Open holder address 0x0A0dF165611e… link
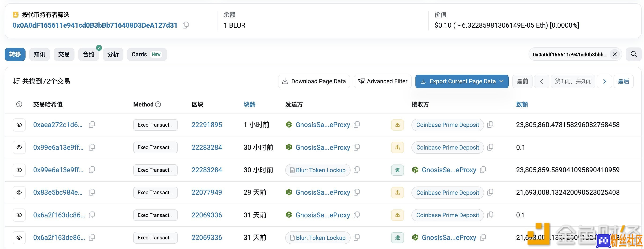 (x=95, y=25)
